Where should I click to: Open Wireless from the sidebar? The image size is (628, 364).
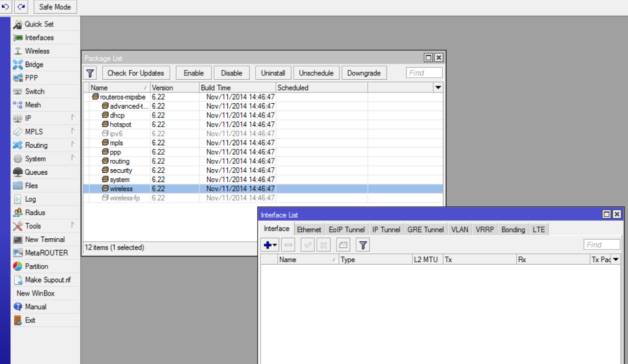click(x=37, y=51)
